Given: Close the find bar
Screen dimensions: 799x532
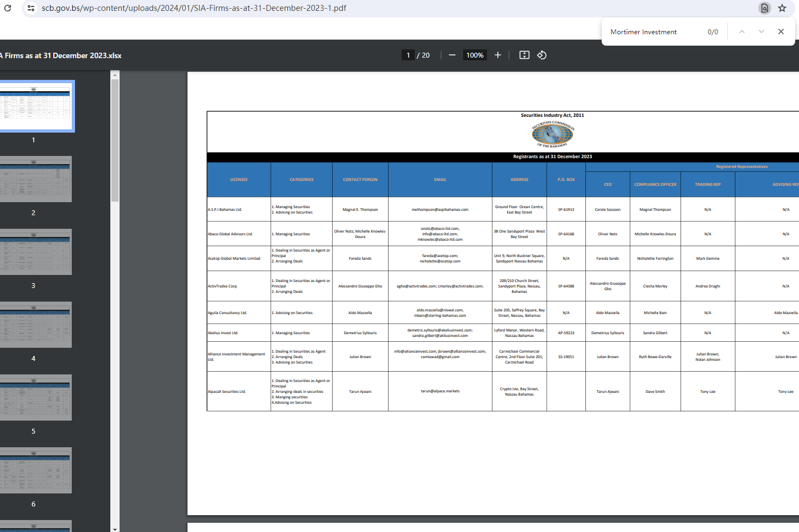Looking at the screenshot, I should 781,32.
